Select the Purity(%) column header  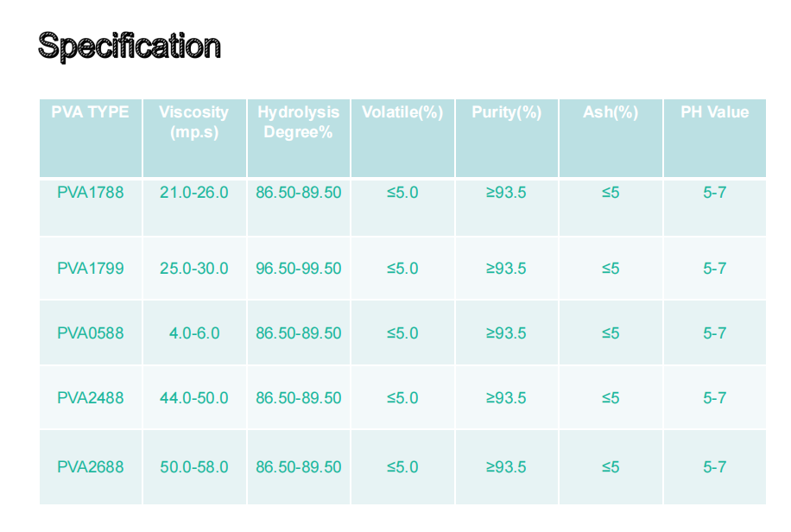pyautogui.click(x=507, y=112)
